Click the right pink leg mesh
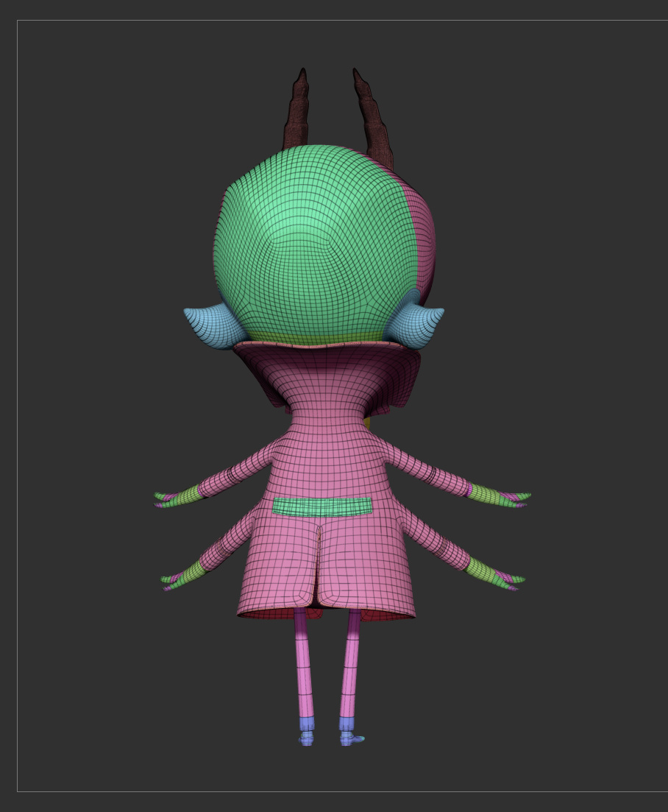The height and width of the screenshot is (812, 668). [x=349, y=663]
